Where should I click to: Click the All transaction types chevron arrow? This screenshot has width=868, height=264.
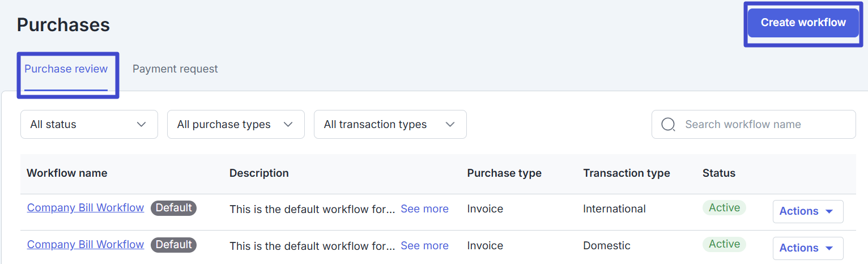point(450,125)
